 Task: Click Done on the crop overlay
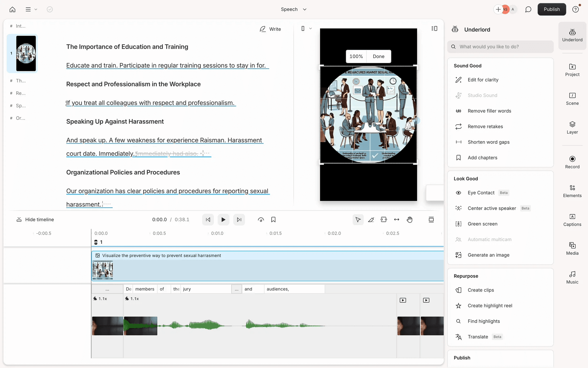[379, 56]
